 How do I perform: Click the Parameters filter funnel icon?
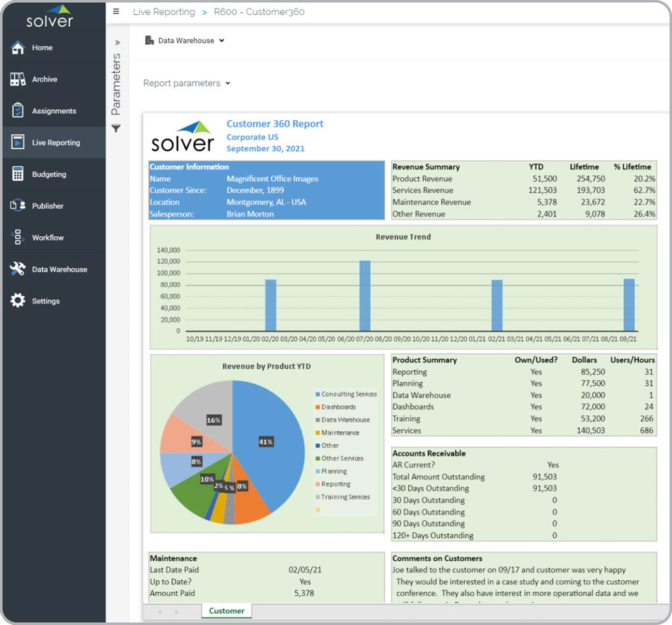[116, 129]
